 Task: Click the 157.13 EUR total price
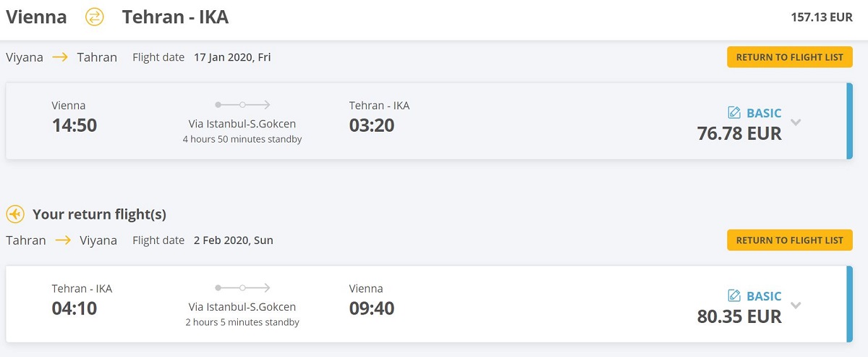click(822, 17)
